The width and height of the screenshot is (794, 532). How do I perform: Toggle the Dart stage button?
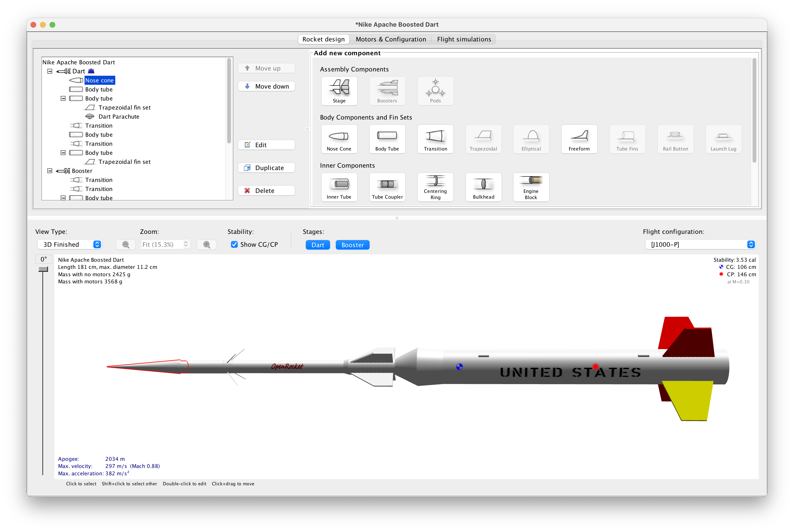pos(318,245)
